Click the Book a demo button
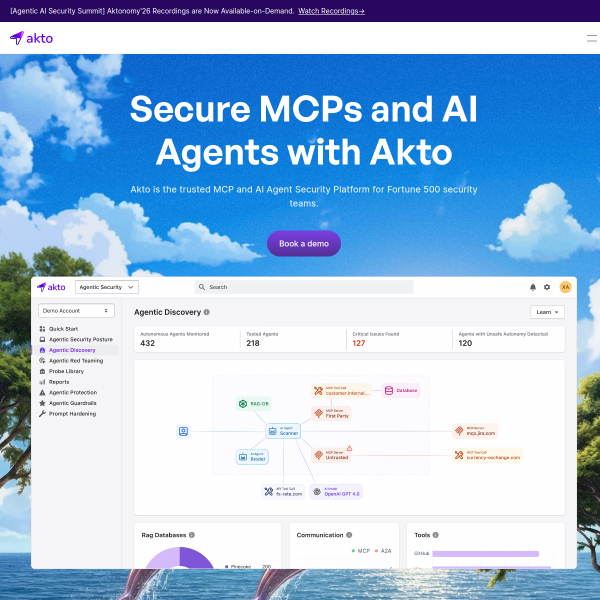Image resolution: width=600 pixels, height=600 pixels. point(304,244)
